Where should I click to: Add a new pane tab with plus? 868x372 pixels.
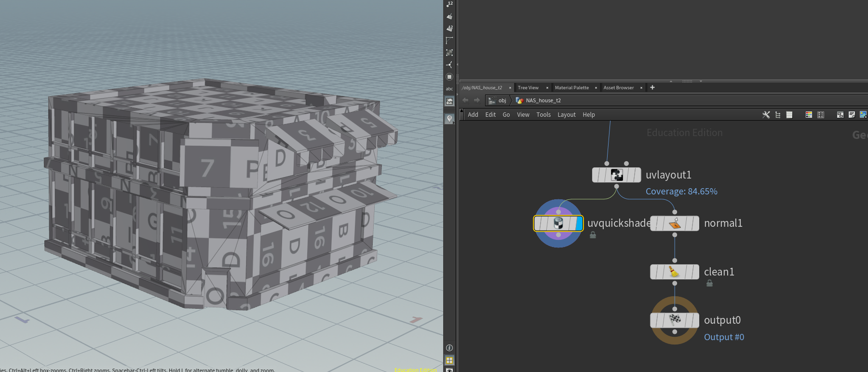tap(652, 87)
